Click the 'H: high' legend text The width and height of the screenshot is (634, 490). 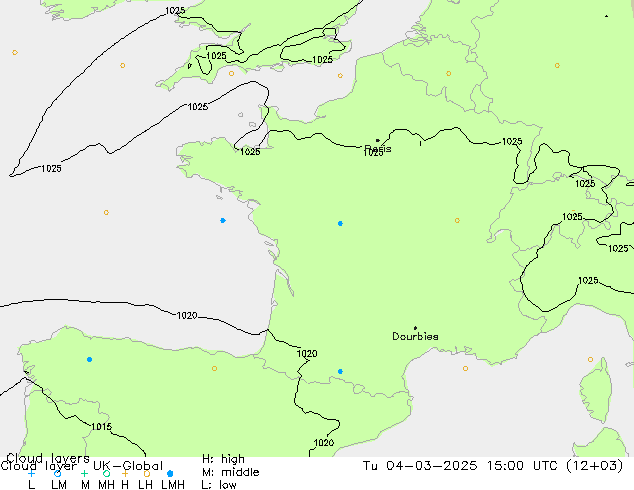click(224, 459)
